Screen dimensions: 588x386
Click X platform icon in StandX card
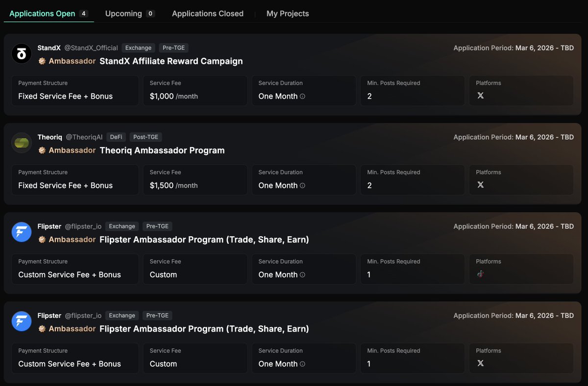480,96
